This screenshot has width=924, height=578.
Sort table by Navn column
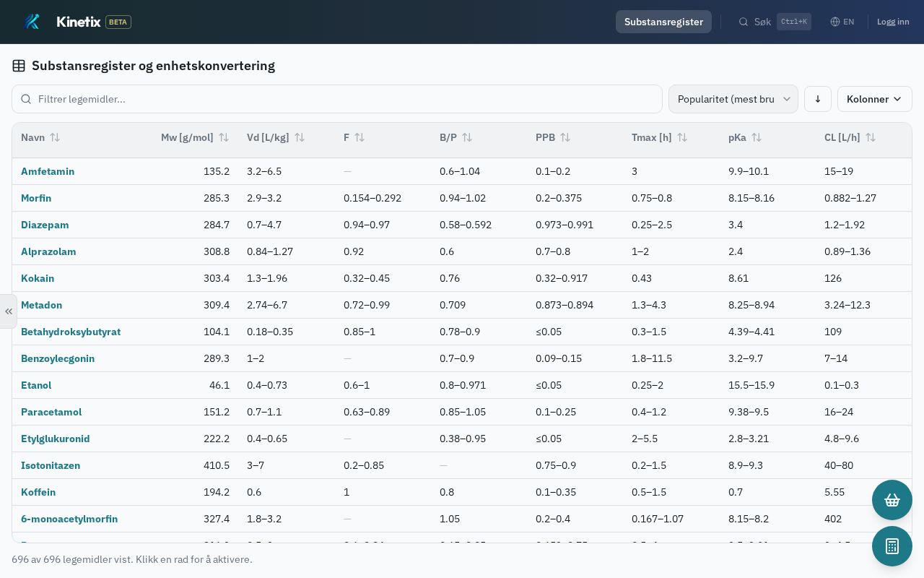[40, 137]
